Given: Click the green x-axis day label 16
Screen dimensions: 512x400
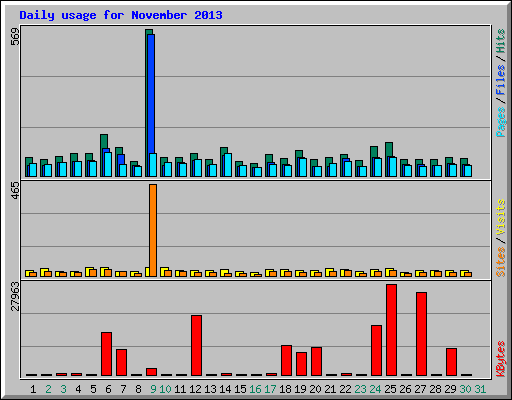Looking at the screenshot, I should [x=255, y=389].
